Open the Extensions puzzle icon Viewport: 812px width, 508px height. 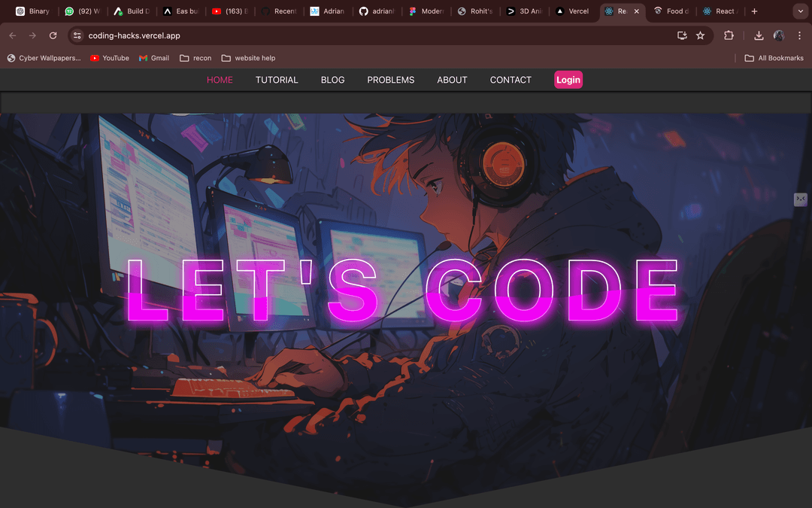pyautogui.click(x=729, y=35)
